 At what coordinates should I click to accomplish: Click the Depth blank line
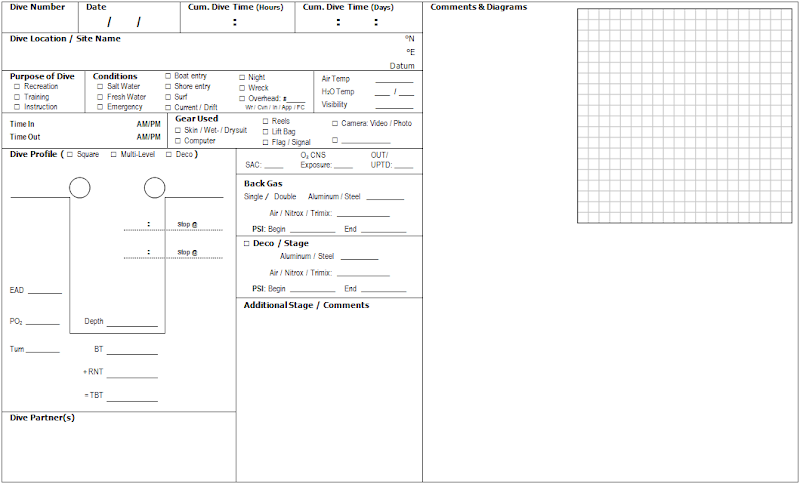tap(132, 324)
